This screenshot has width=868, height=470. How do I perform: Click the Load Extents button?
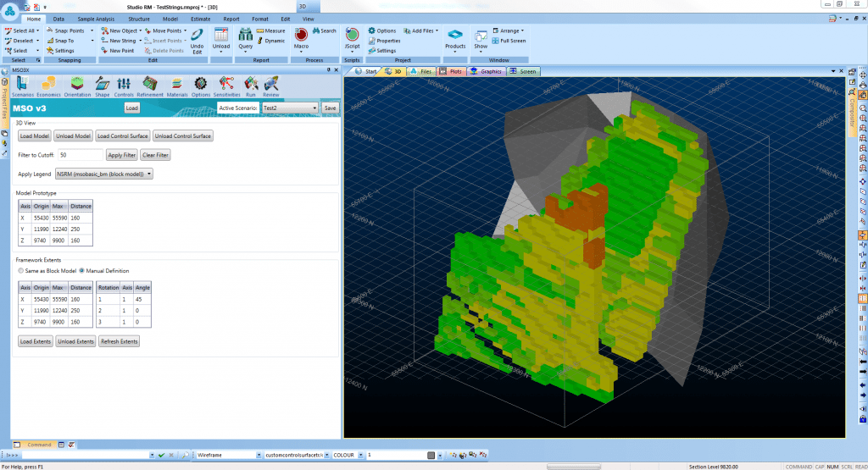(36, 341)
